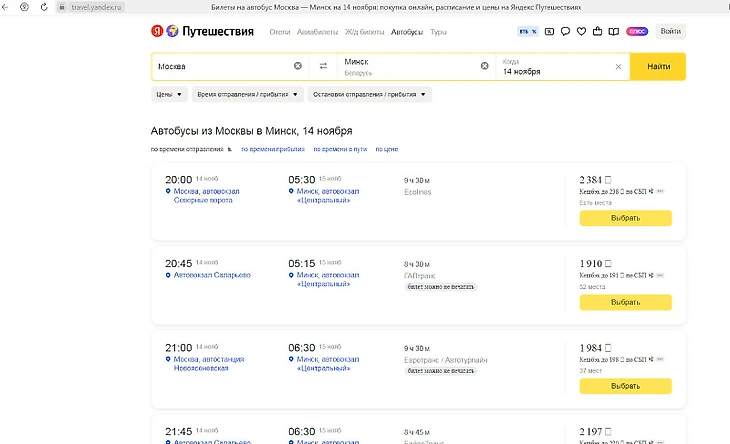
Task: Open the promo code ticket icon
Action: click(x=549, y=32)
